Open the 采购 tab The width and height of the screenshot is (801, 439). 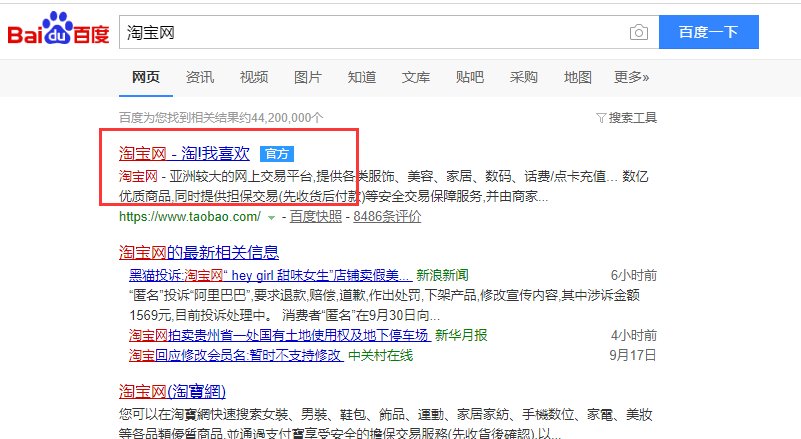pyautogui.click(x=524, y=77)
